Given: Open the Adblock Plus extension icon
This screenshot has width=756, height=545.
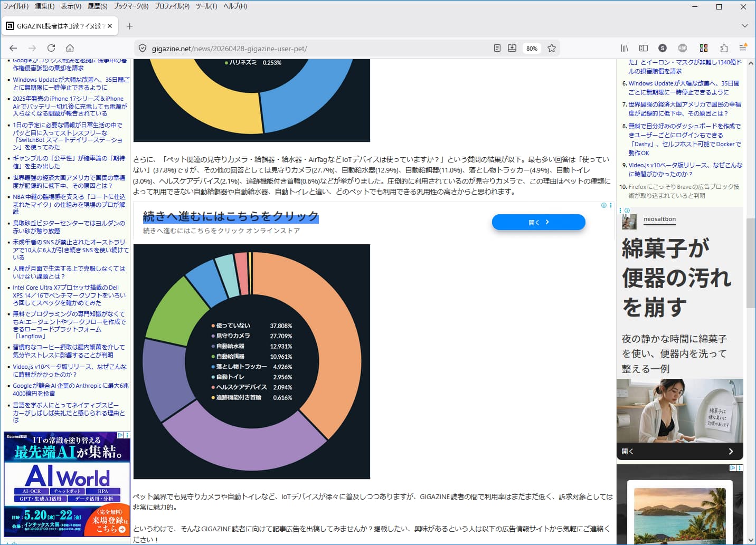Looking at the screenshot, I should [683, 48].
